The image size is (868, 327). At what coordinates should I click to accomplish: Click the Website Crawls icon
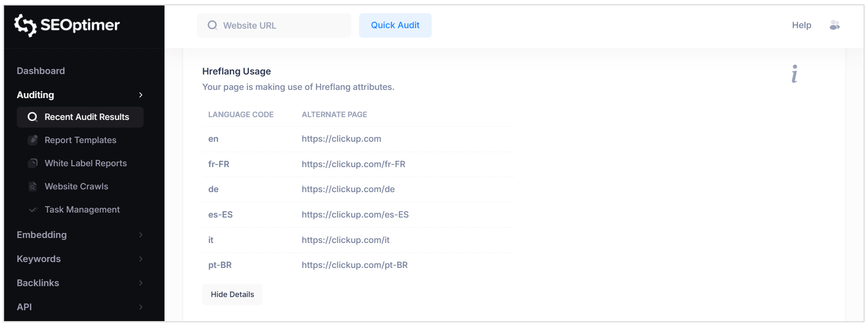click(x=33, y=186)
